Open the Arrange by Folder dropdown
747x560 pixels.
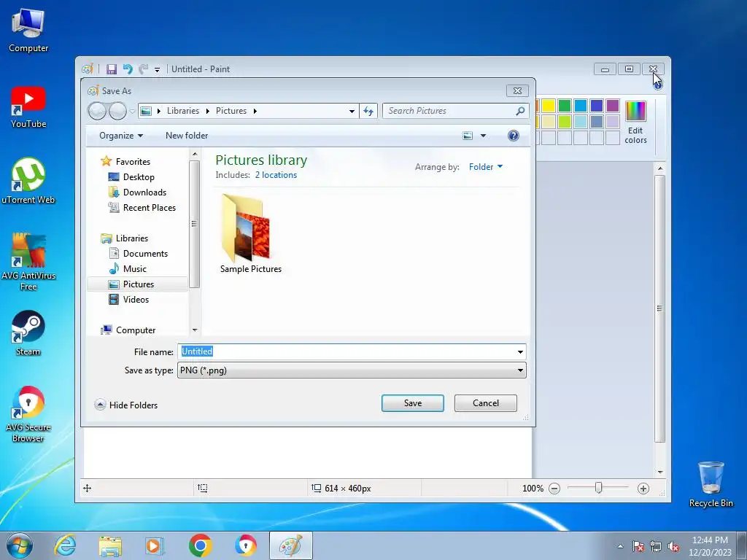coord(485,167)
